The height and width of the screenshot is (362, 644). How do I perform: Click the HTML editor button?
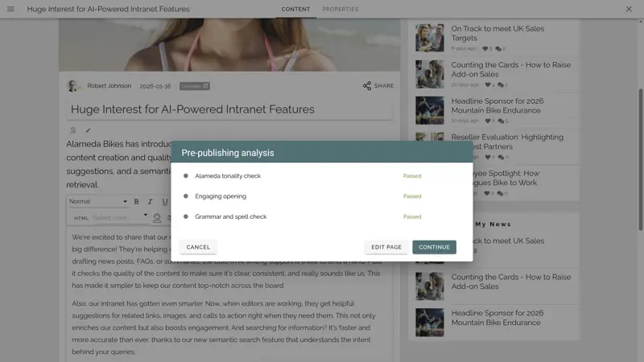tap(81, 218)
